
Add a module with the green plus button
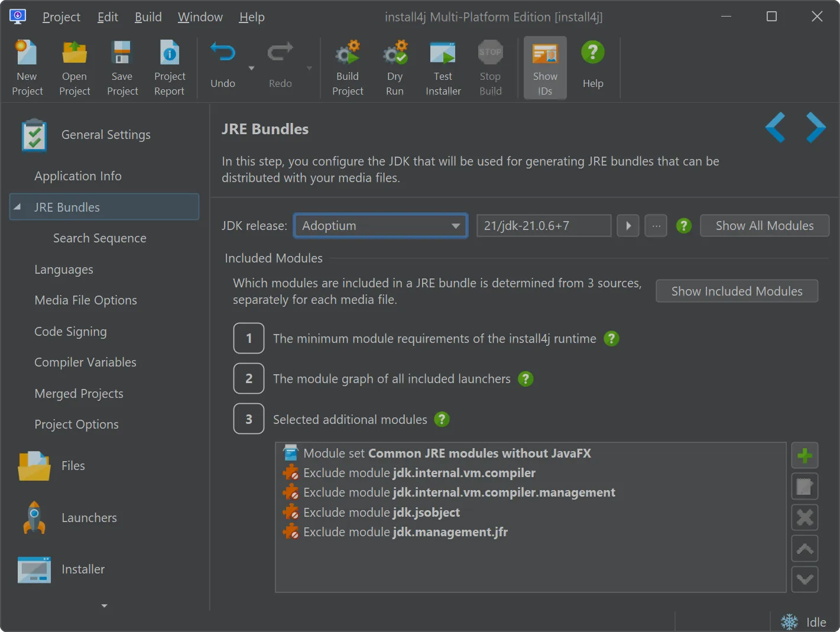click(805, 456)
